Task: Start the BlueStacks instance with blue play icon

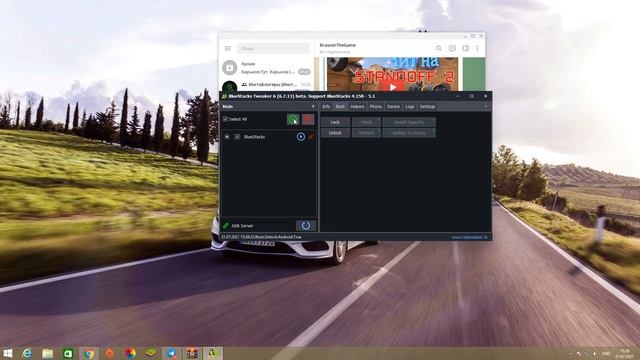Action: [301, 137]
